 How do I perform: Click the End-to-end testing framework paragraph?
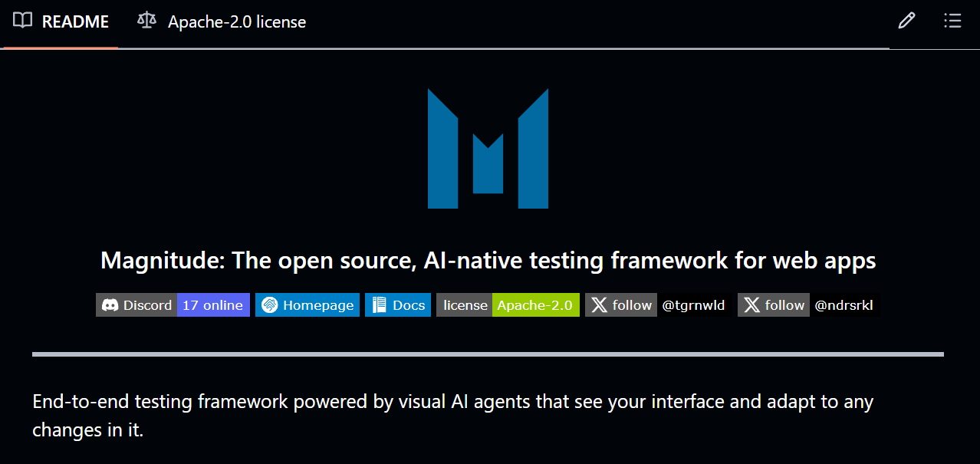452,416
